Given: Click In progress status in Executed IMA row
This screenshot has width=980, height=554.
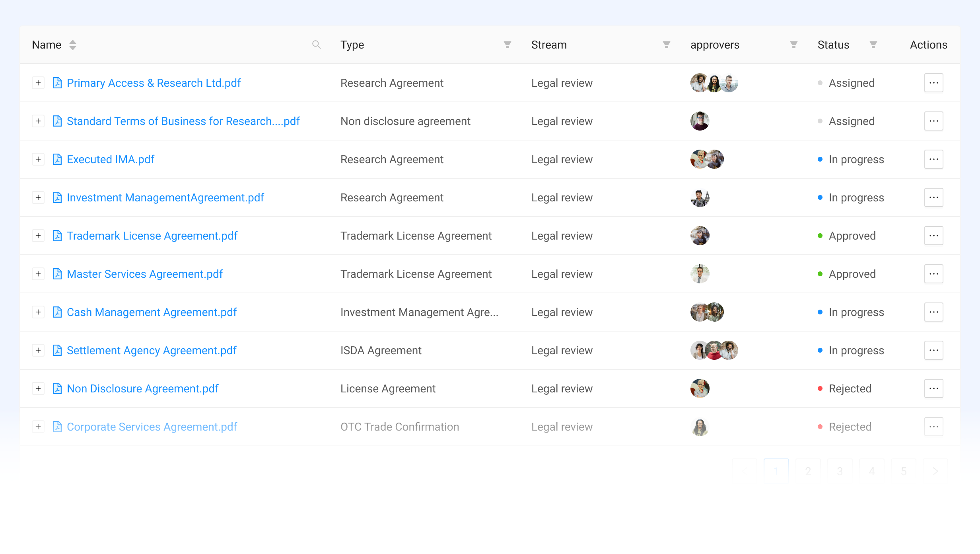Looking at the screenshot, I should tap(851, 159).
